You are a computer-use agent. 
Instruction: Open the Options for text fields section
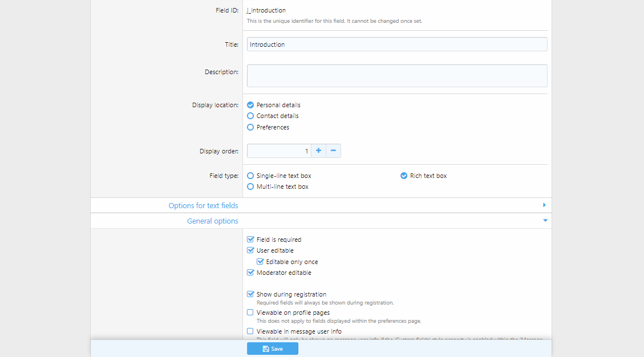[204, 205]
